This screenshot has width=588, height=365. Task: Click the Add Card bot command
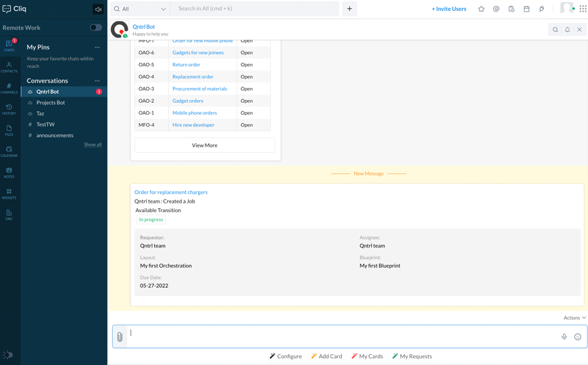[326, 356]
